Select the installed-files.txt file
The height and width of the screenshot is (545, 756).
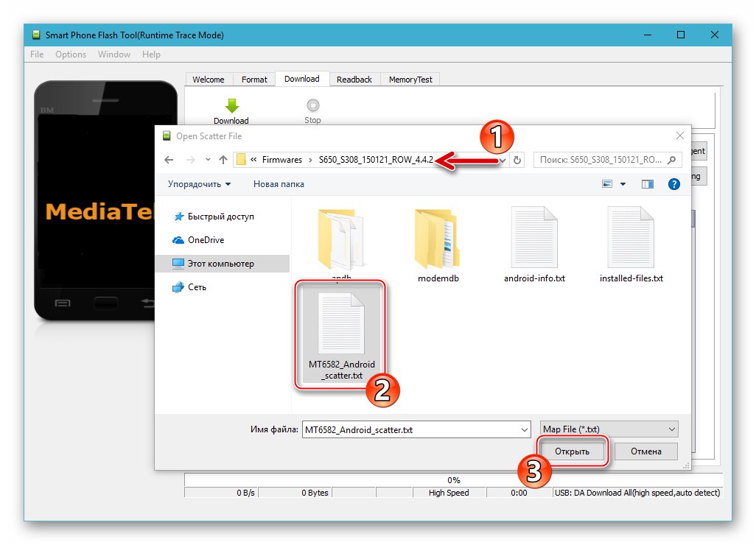point(631,245)
